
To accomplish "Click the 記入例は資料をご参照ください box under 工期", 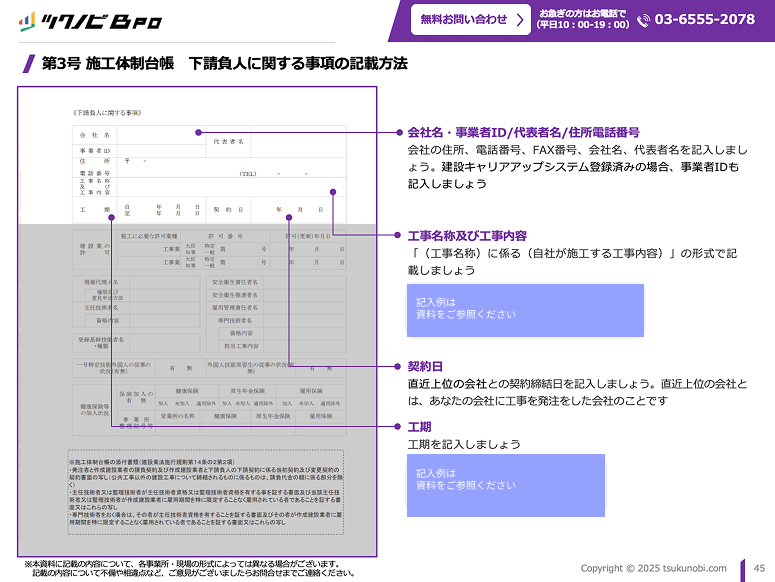I will coord(506,485).
